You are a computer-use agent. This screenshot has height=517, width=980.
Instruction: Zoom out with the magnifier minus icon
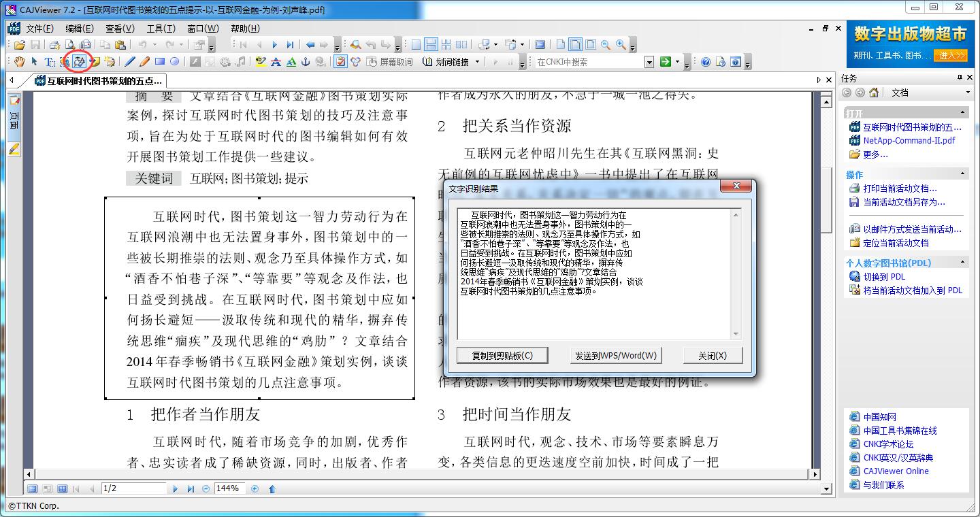pyautogui.click(x=606, y=45)
